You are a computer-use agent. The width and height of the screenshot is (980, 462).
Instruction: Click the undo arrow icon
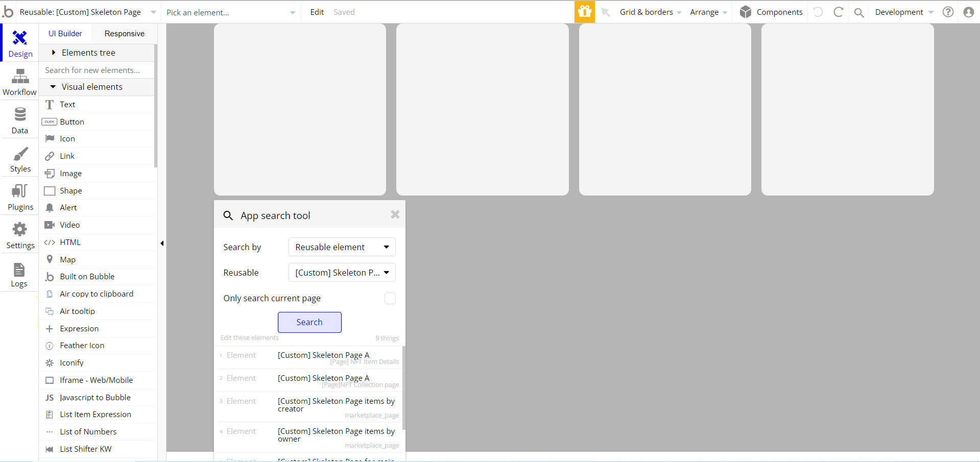point(818,12)
